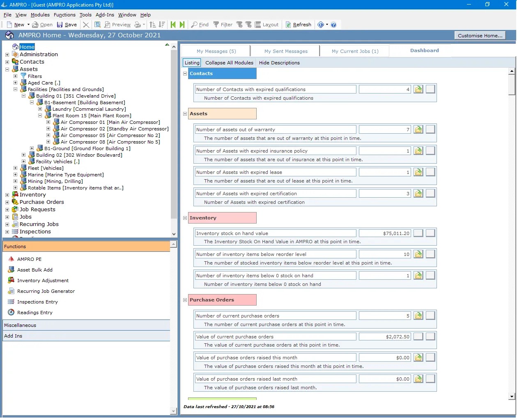Click the Find toolbar button

click(200, 25)
